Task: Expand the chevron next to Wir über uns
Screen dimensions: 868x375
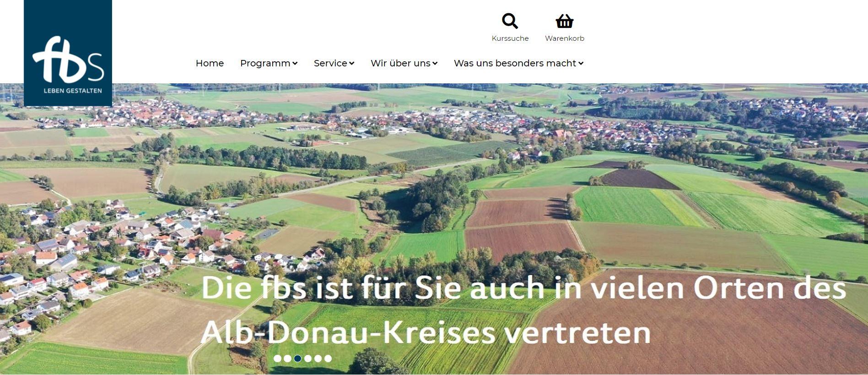Action: click(x=435, y=64)
